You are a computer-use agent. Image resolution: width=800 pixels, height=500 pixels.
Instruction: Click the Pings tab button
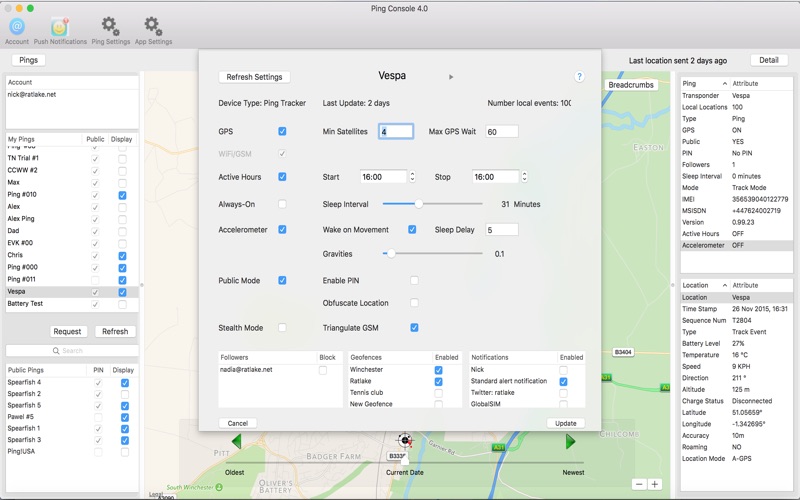tap(28, 60)
